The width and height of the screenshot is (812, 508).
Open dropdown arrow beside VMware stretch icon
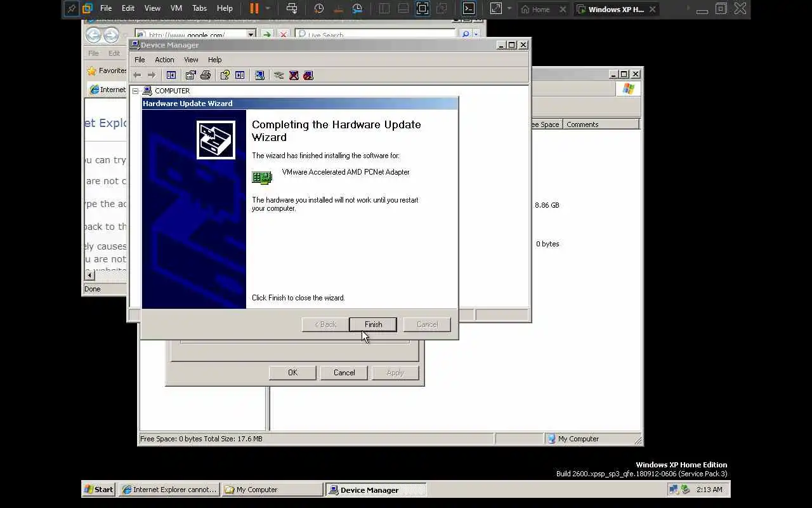(509, 9)
